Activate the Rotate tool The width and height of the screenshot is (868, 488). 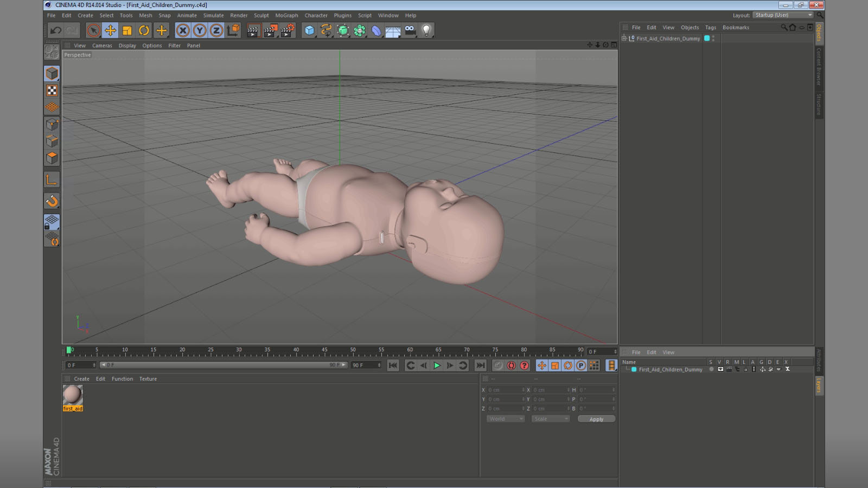144,30
